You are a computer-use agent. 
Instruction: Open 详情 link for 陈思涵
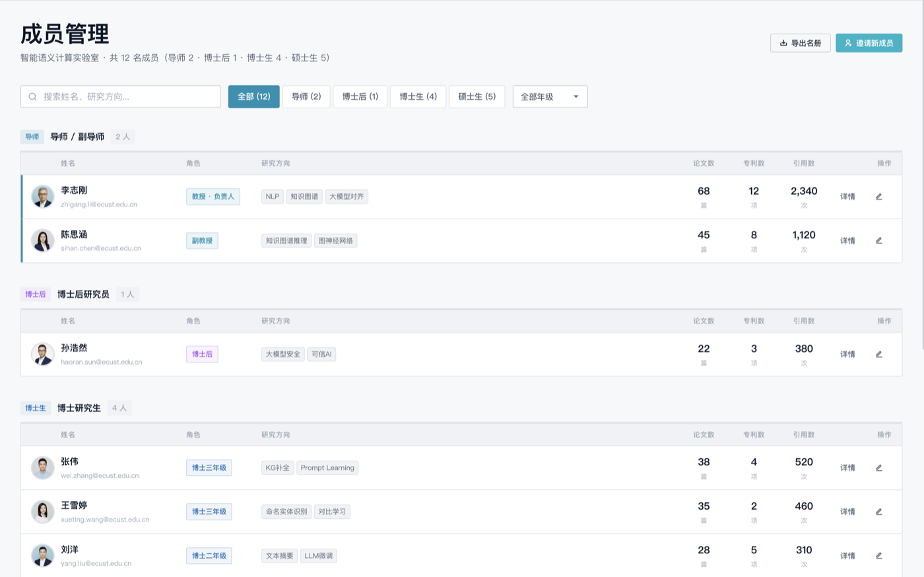(847, 241)
